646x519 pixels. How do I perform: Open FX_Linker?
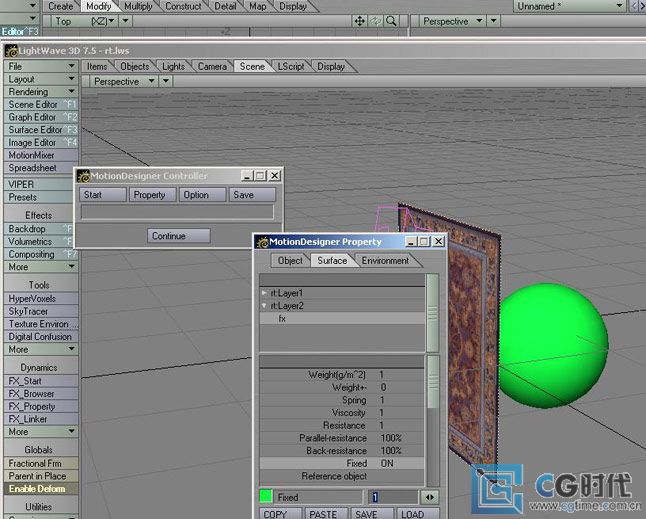point(40,419)
